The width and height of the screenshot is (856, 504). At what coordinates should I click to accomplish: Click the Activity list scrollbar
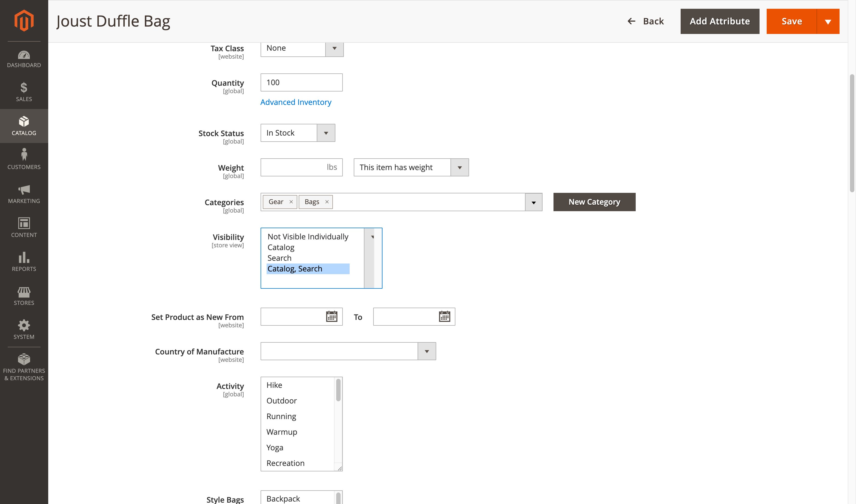[338, 390]
